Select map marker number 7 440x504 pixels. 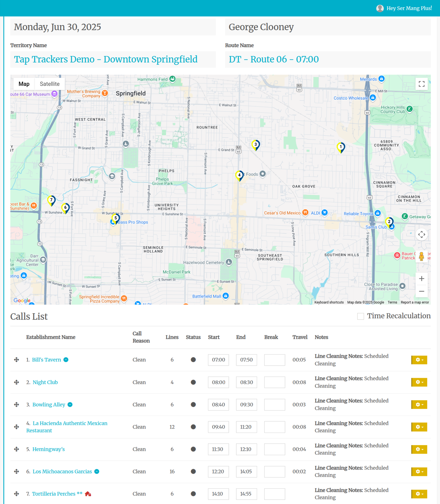pos(51,200)
